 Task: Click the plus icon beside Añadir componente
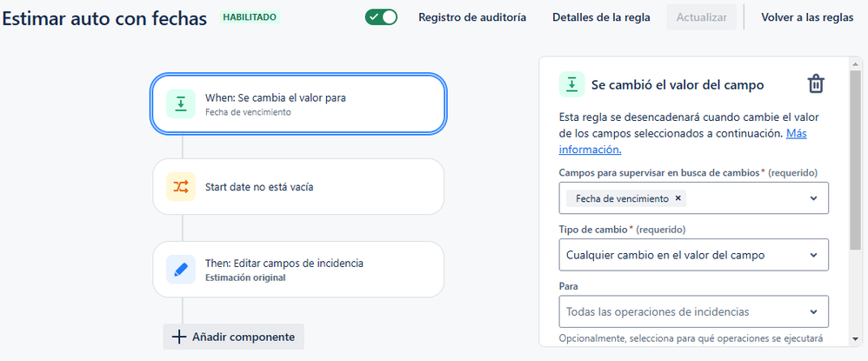(x=179, y=337)
